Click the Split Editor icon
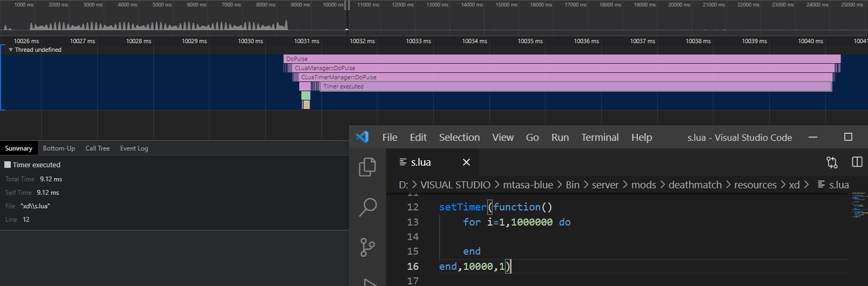 point(857,162)
